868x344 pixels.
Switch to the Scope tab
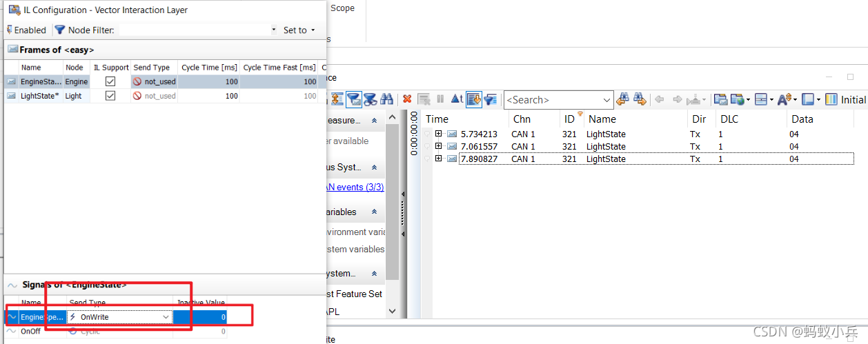342,8
